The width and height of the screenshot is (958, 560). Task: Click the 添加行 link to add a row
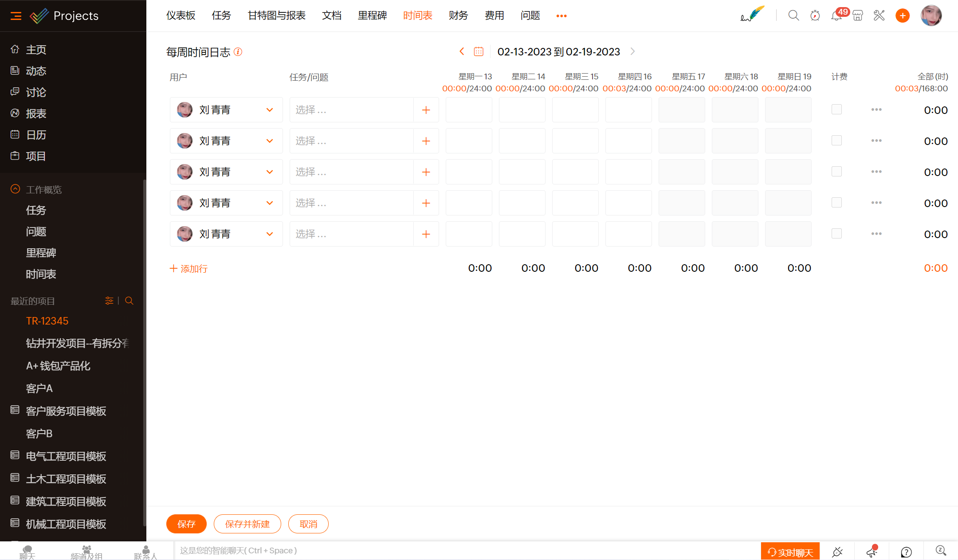click(188, 268)
